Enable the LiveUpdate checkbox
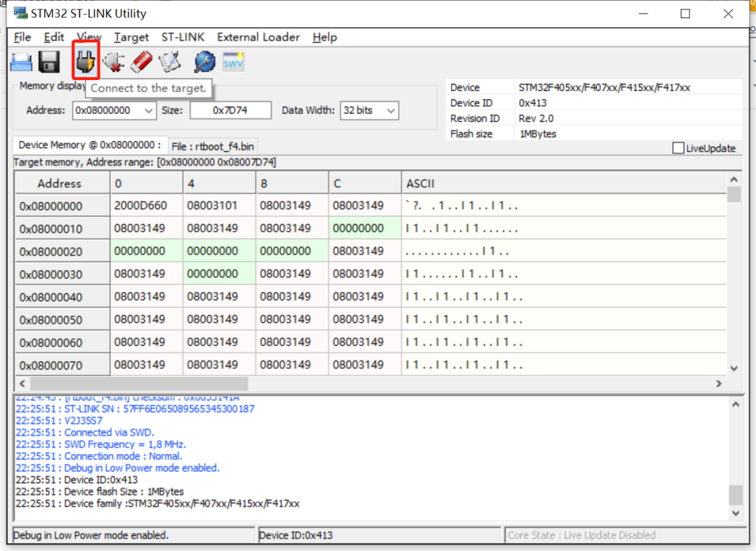The image size is (756, 551). coord(678,148)
